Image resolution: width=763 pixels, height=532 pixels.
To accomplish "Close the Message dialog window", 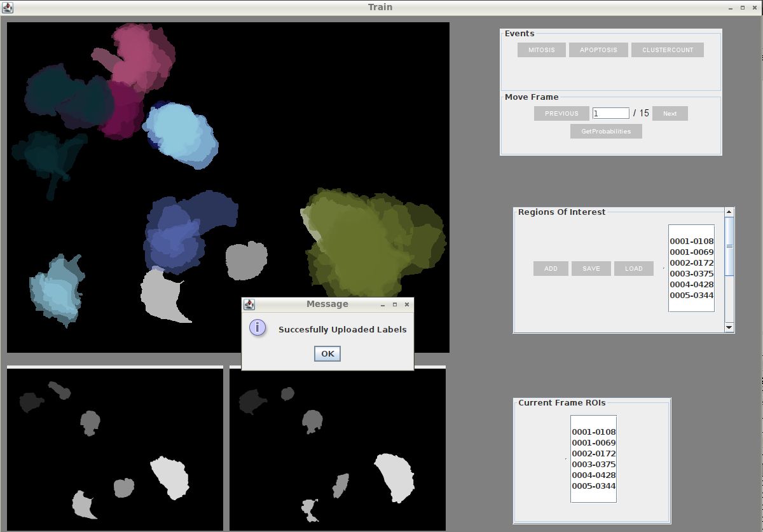I will [407, 304].
